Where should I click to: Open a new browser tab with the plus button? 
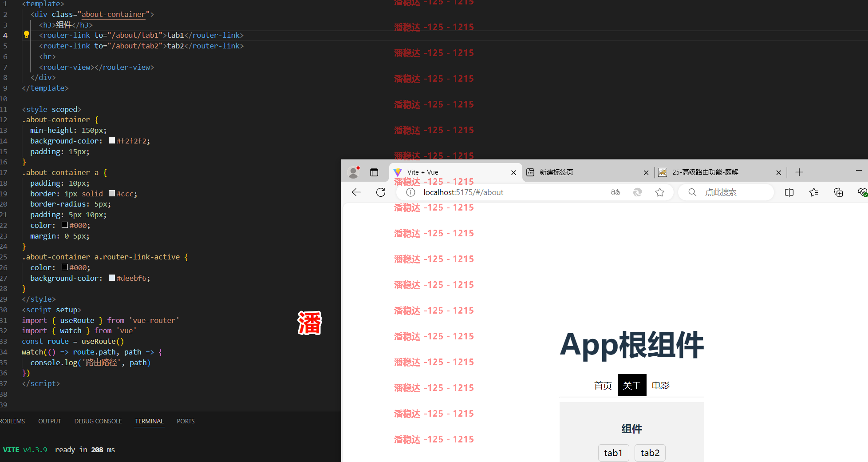(x=799, y=172)
